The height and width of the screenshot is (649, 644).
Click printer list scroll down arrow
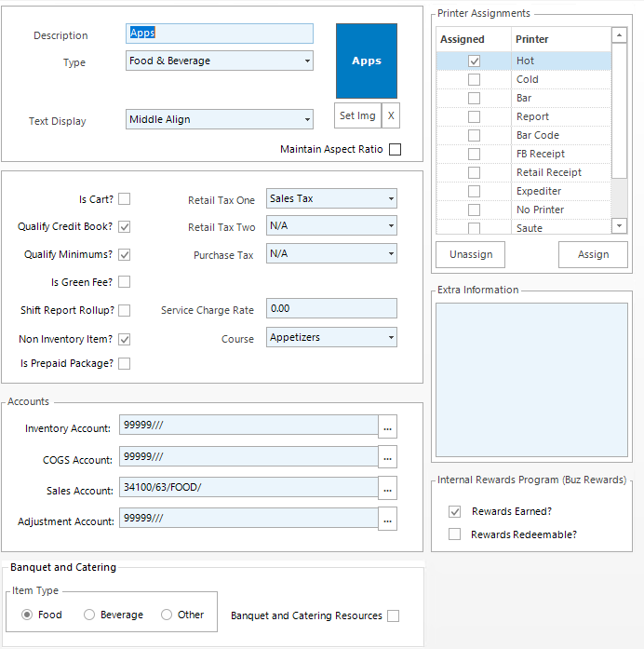coord(619,225)
